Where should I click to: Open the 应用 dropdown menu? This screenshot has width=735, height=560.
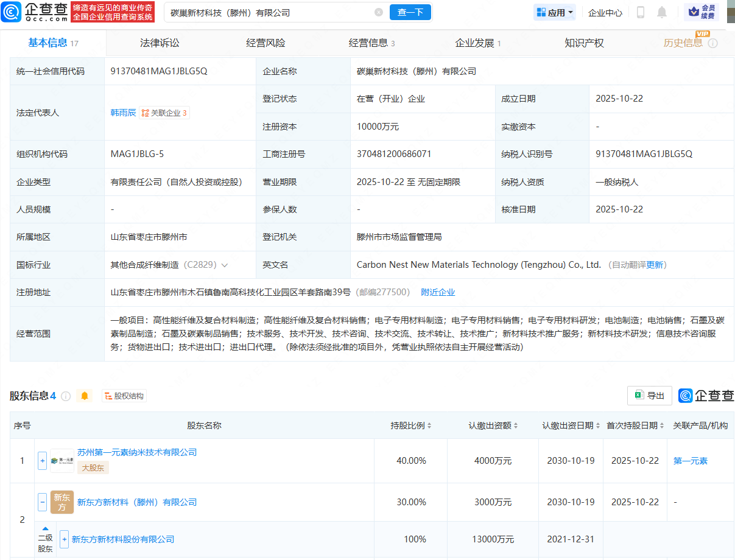tap(555, 12)
